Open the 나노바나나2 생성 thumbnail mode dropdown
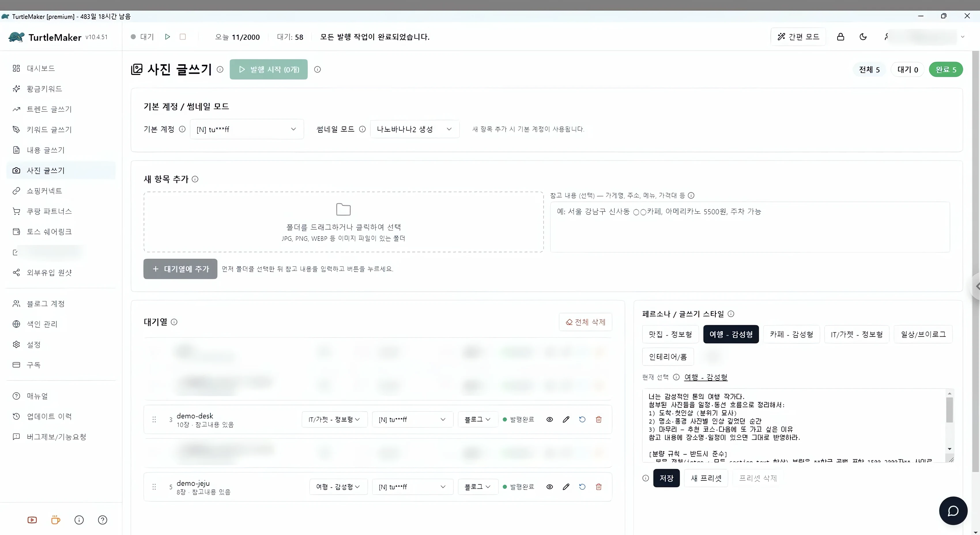Image resolution: width=980 pixels, height=535 pixels. coord(415,129)
